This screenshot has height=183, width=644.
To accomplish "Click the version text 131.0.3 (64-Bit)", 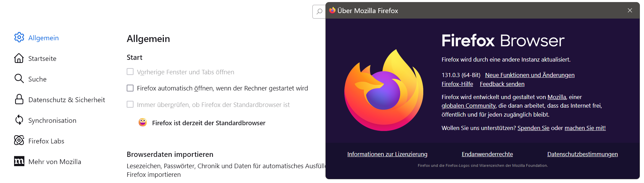I will pos(461,75).
